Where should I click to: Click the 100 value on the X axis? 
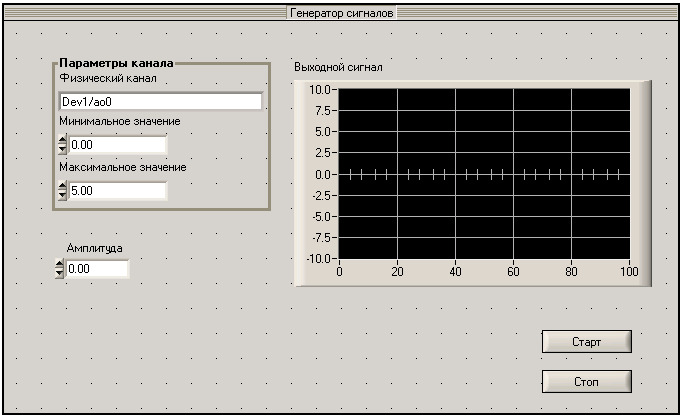629,272
